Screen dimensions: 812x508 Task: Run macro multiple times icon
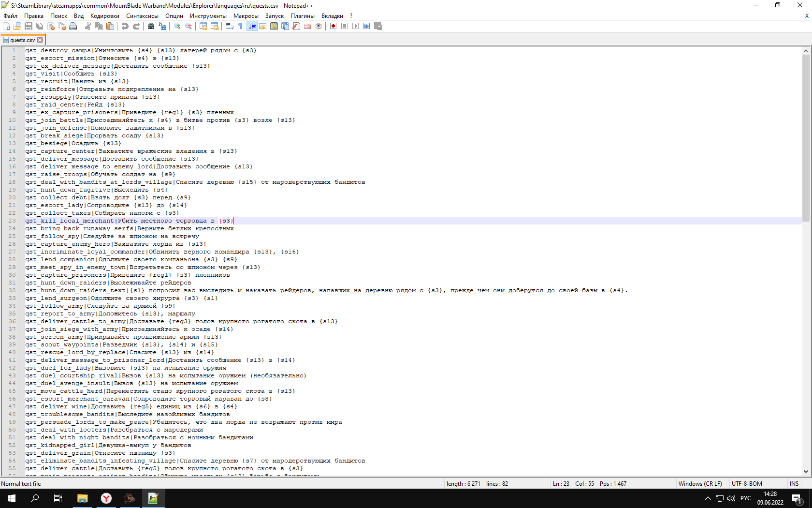367,26
